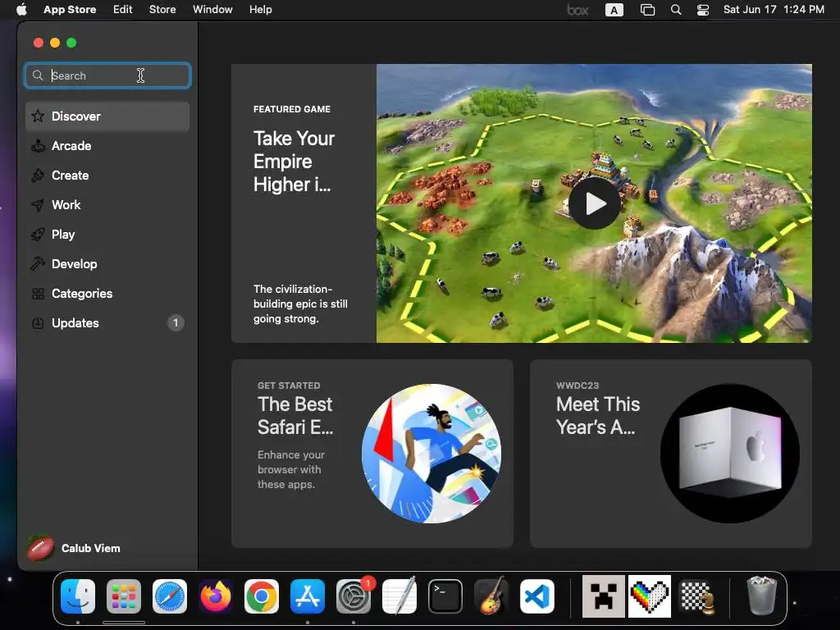The height and width of the screenshot is (630, 840).
Task: Open the rainbow pixel heart app in Dock
Action: pos(650,596)
